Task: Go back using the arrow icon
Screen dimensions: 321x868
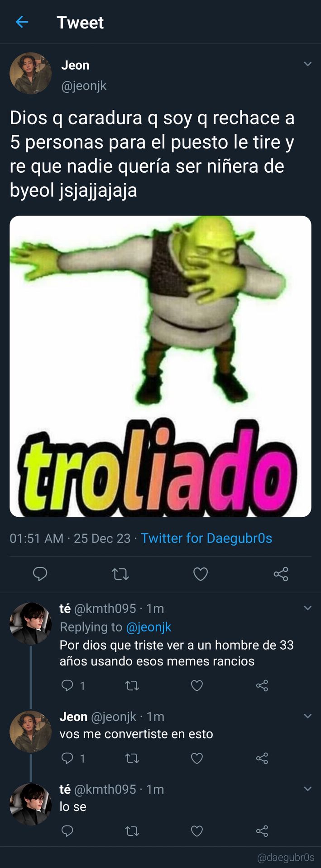Action: [x=22, y=22]
